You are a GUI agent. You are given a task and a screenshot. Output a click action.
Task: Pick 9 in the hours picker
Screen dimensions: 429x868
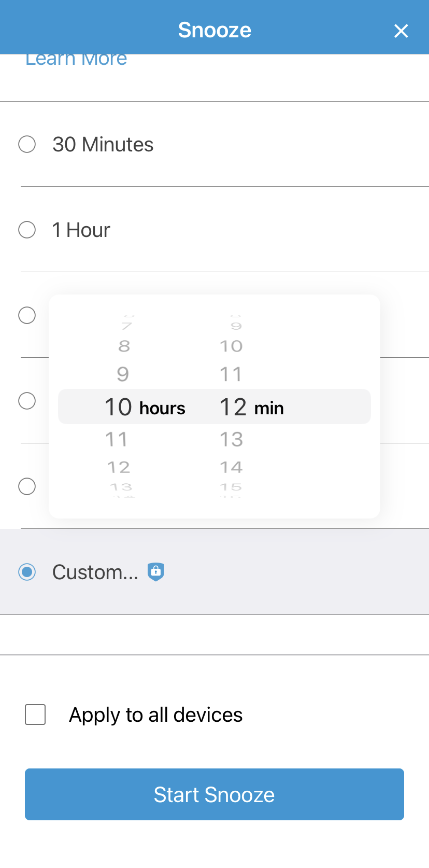tap(123, 374)
